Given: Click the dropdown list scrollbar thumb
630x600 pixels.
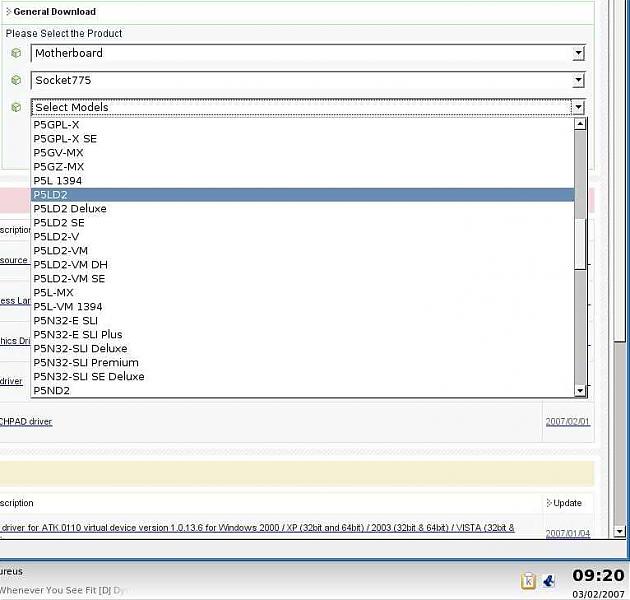Looking at the screenshot, I should click(580, 230).
